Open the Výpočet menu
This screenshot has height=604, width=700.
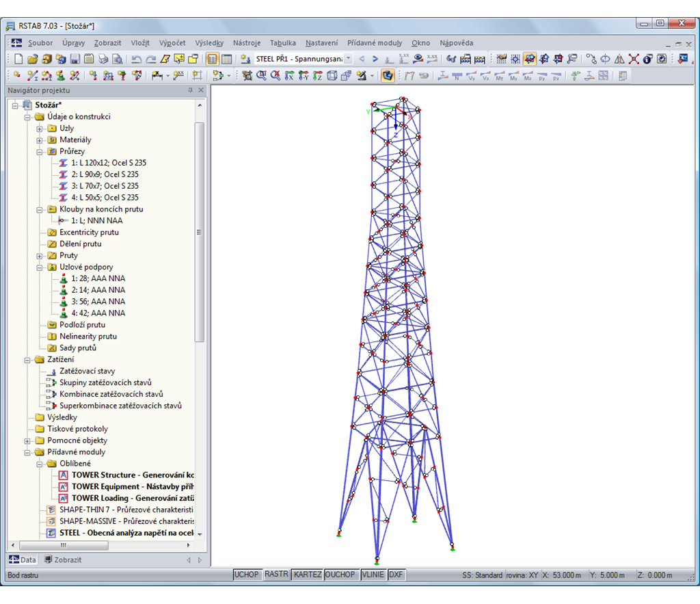tap(172, 42)
